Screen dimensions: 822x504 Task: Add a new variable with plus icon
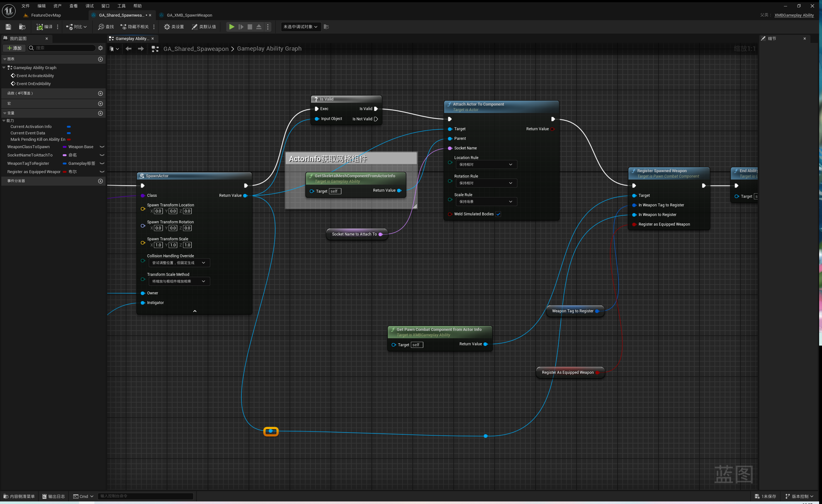100,113
